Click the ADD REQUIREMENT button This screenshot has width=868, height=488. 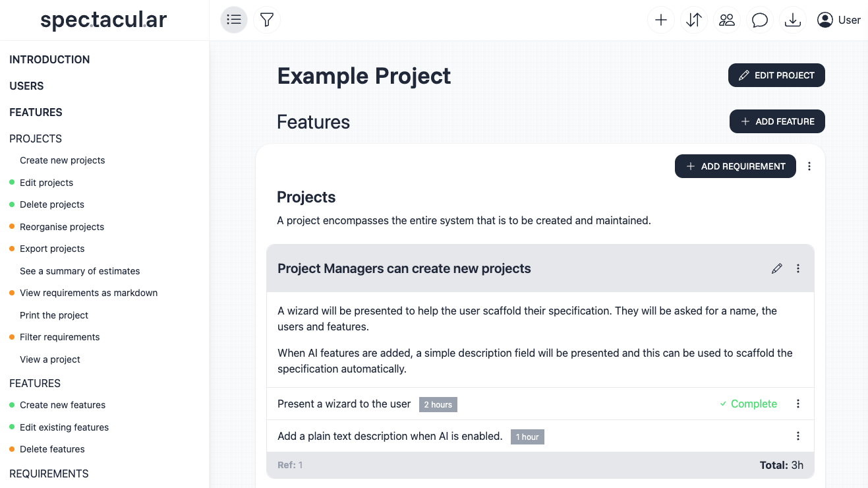736,166
